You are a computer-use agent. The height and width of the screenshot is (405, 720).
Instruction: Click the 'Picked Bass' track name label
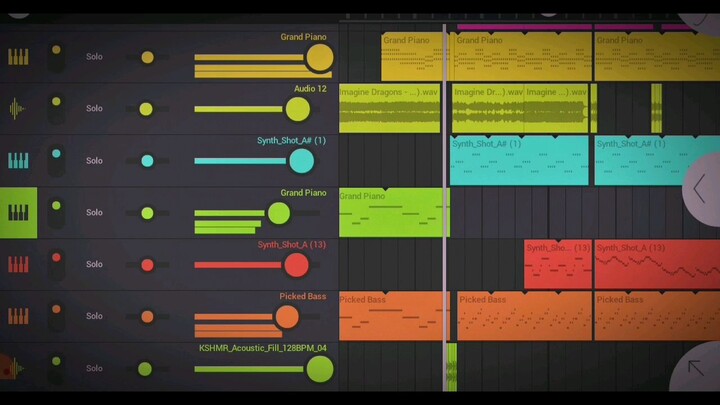click(303, 296)
